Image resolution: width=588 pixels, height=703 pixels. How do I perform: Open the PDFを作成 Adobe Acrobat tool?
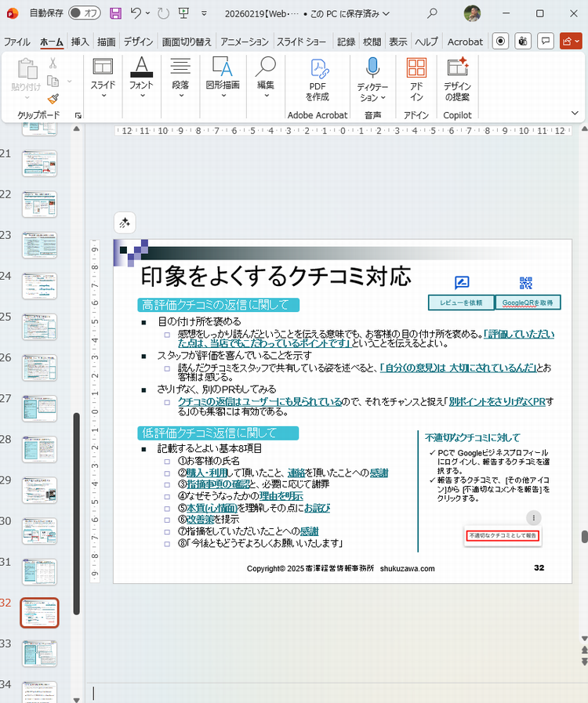[317, 78]
